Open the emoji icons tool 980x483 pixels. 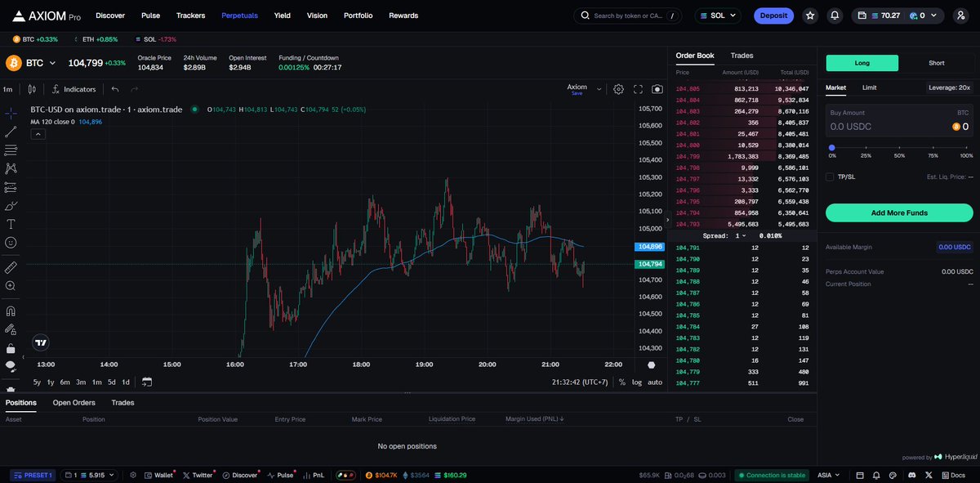[11, 243]
